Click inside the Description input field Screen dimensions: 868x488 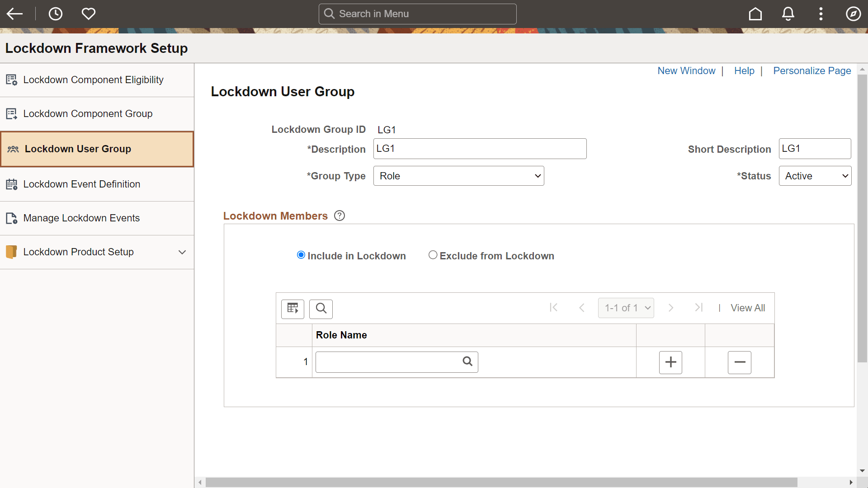pyautogui.click(x=479, y=148)
